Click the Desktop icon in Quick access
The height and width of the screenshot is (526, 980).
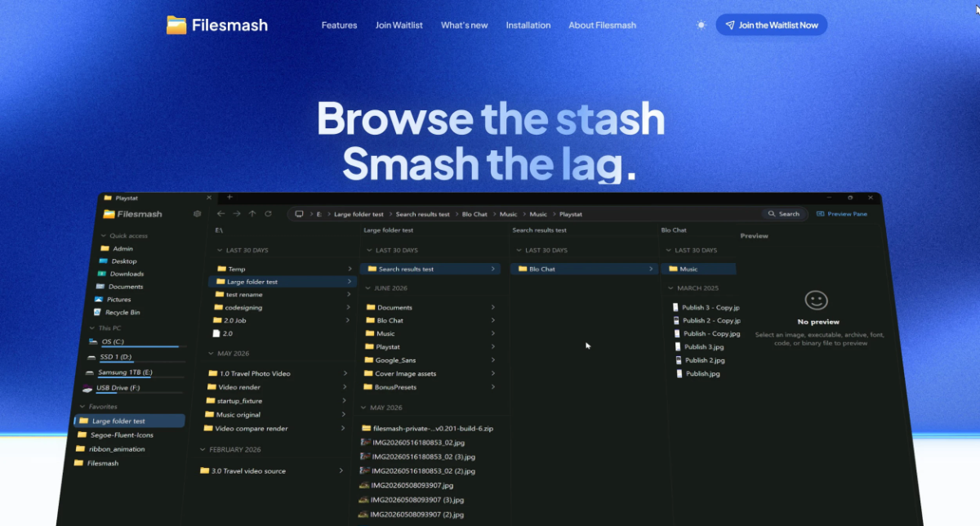[x=102, y=261]
